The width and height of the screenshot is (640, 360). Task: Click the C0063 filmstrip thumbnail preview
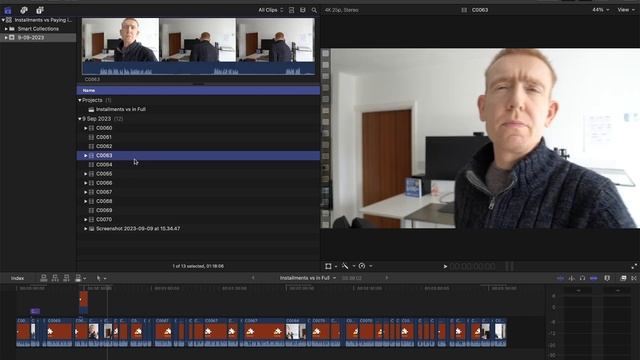pyautogui.click(x=198, y=46)
